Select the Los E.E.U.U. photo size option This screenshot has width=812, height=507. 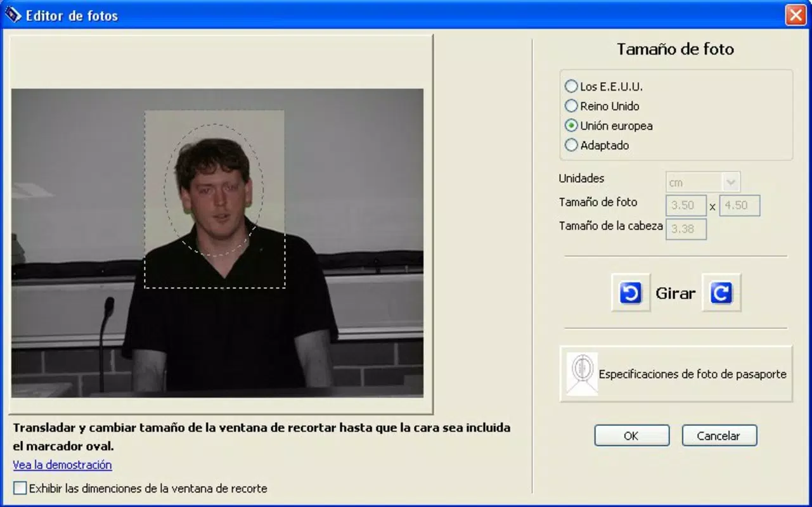[571, 86]
